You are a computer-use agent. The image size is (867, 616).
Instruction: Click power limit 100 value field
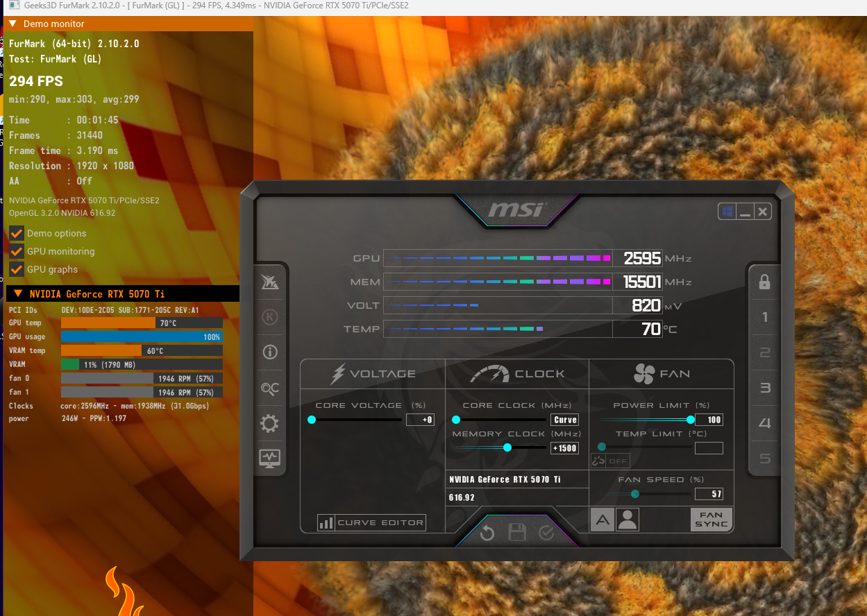709,420
